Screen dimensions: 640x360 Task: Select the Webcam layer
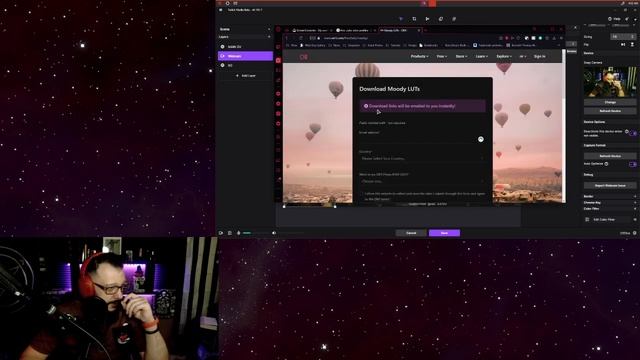[x=245, y=56]
